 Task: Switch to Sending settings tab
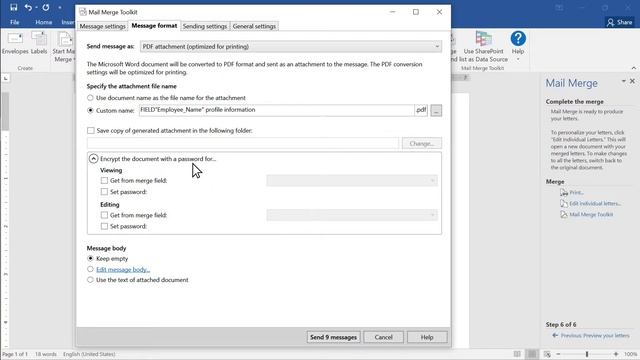(x=205, y=26)
